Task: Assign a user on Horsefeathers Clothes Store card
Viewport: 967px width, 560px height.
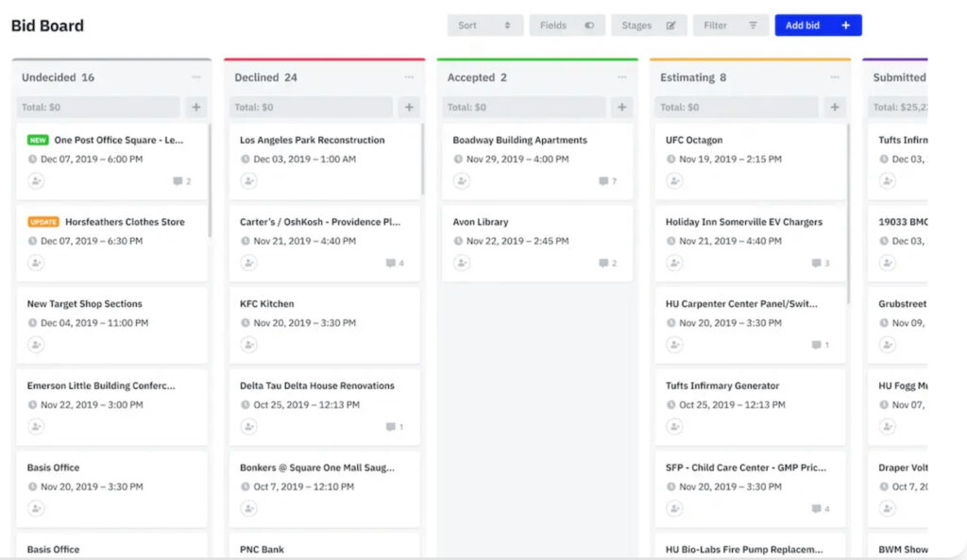Action: coord(36,263)
